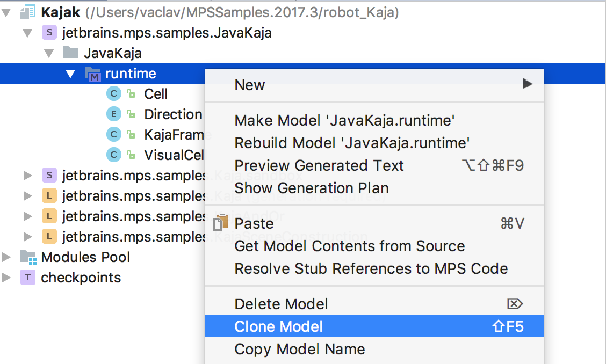Expand the Kaja (generation required) language node
Screen dimensions: 606x364
(x=27, y=196)
